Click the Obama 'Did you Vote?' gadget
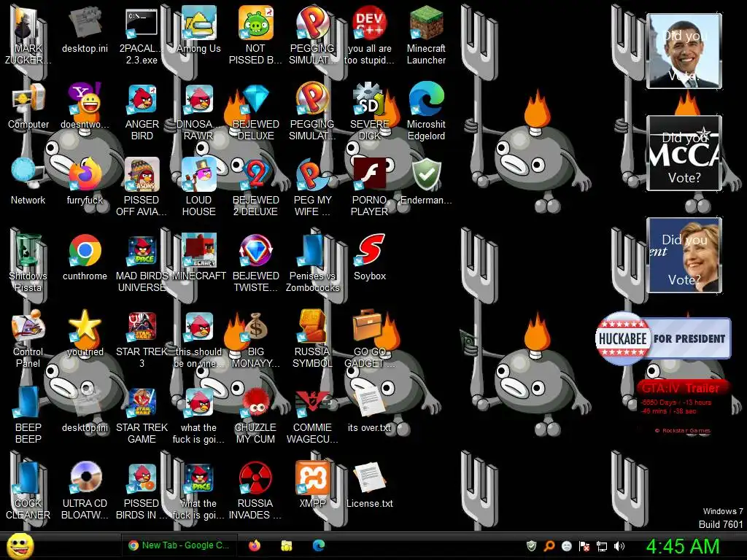Image resolution: width=747 pixels, height=560 pixels. point(684,51)
